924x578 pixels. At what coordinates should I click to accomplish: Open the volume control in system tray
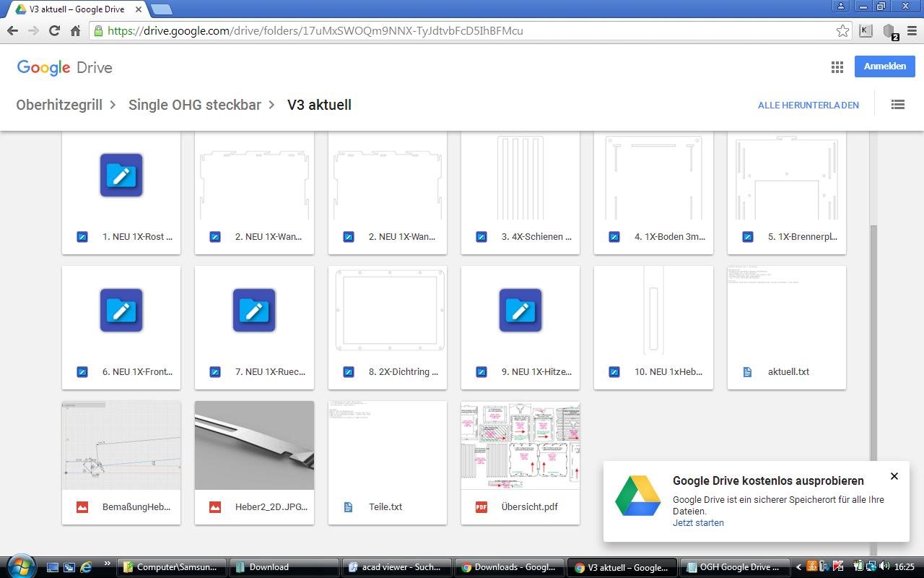tap(884, 567)
